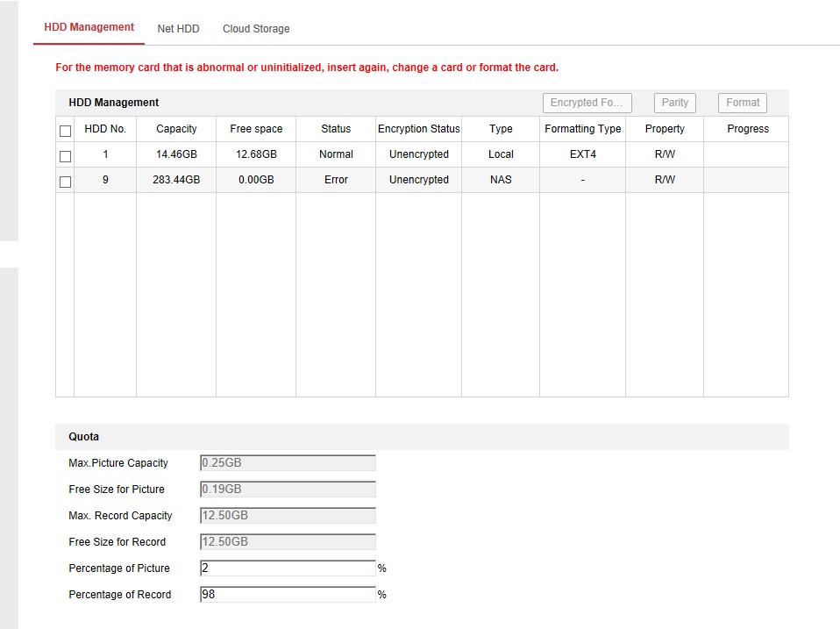
Task: Click the Free Size for Picture field
Action: (287, 490)
